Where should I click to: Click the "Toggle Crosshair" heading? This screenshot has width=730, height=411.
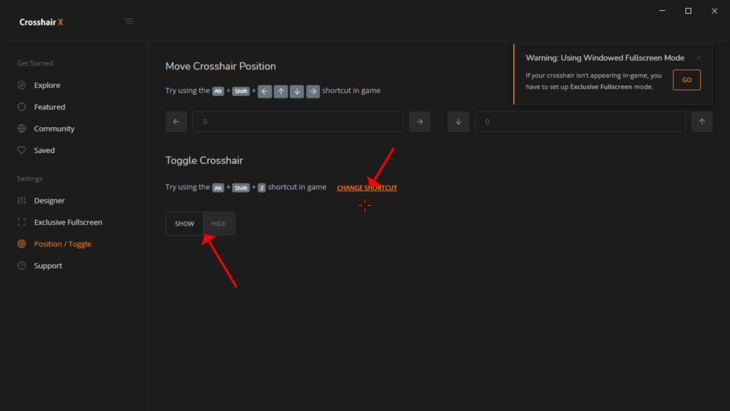[204, 160]
